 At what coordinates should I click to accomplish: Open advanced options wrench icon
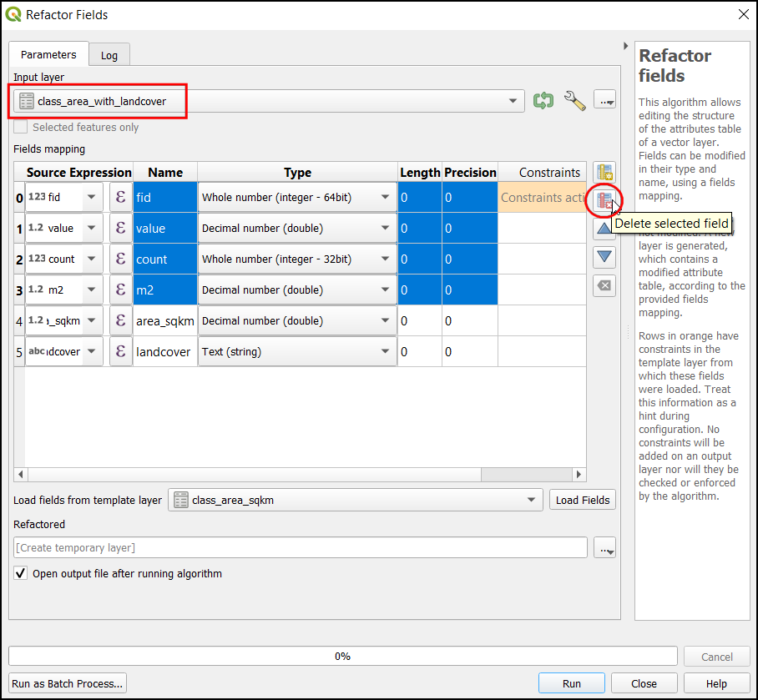[x=575, y=101]
